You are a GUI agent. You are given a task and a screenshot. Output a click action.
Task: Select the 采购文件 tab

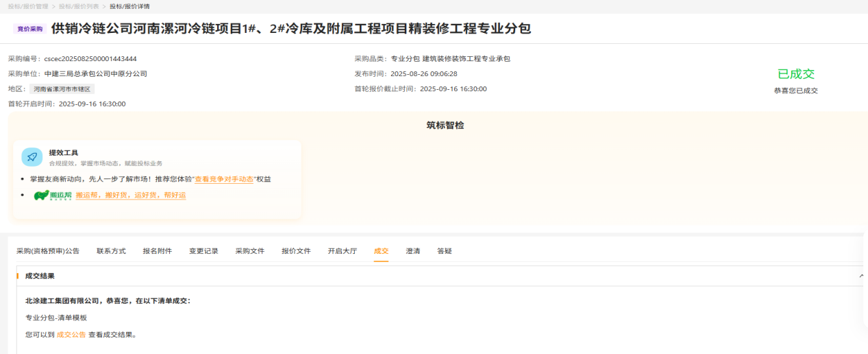[249, 251]
